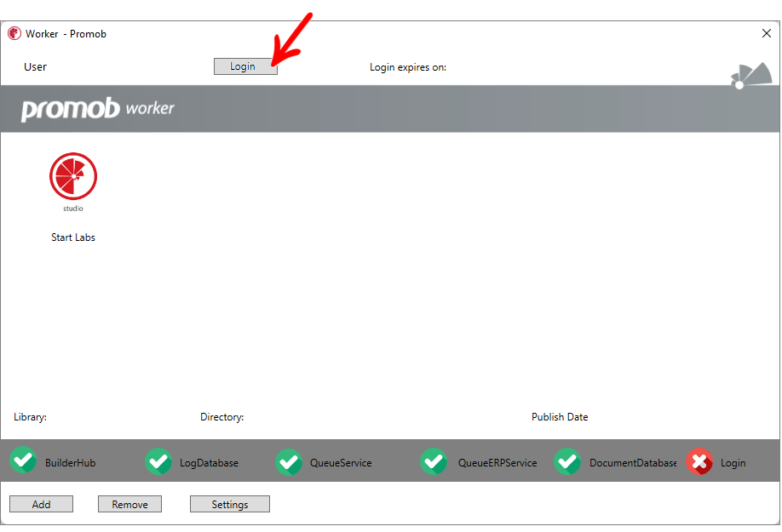782x532 pixels.
Task: Click the Remove button
Action: tap(129, 504)
